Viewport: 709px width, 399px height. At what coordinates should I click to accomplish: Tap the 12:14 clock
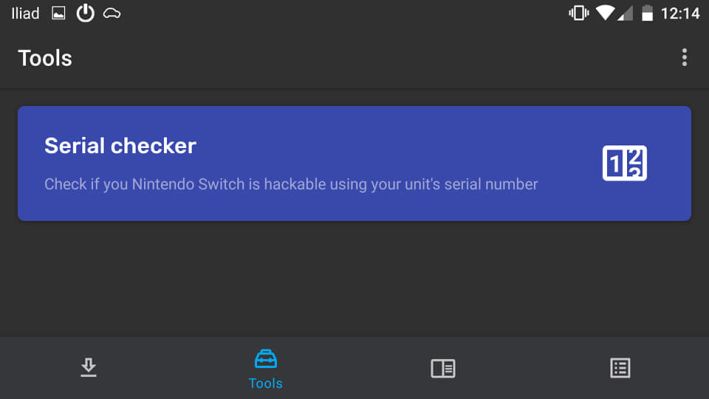[680, 14]
